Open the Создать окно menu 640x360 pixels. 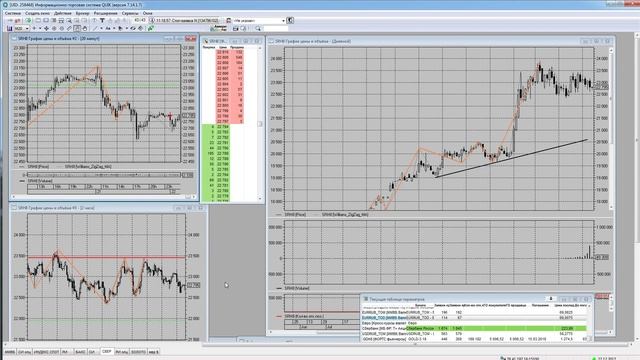coord(38,13)
